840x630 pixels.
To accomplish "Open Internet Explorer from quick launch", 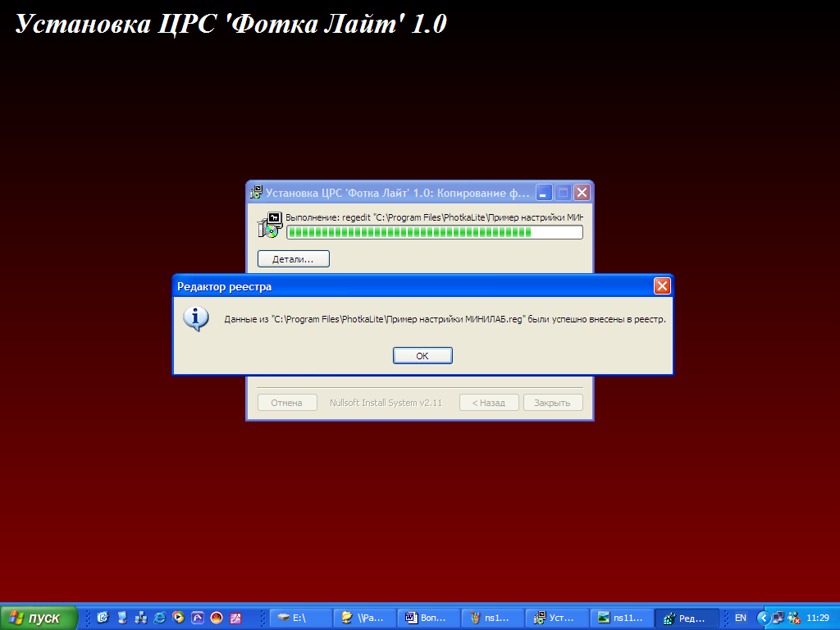I will point(159,618).
